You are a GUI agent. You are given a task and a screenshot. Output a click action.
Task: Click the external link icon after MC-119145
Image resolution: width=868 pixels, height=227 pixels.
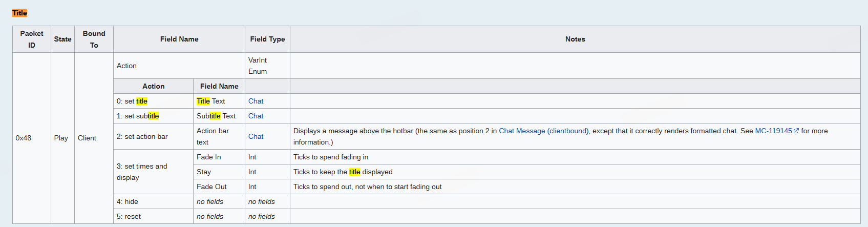[796, 131]
